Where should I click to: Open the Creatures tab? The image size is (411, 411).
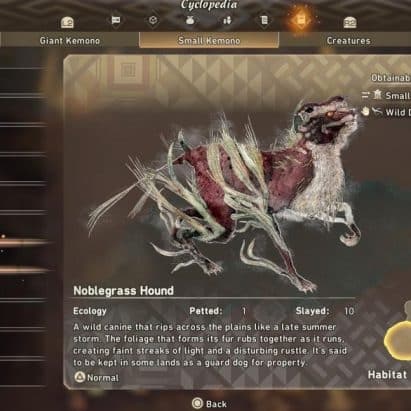click(347, 41)
